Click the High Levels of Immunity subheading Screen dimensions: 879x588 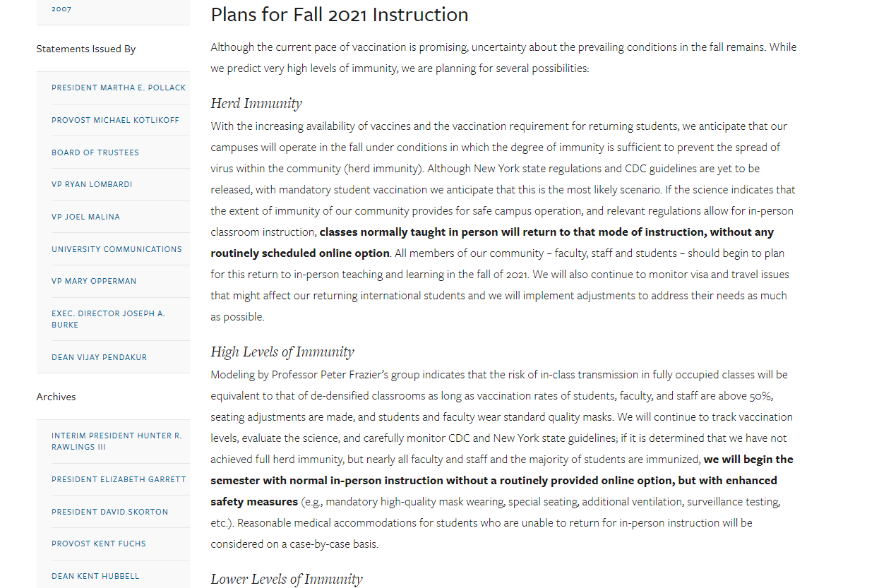pyautogui.click(x=282, y=352)
